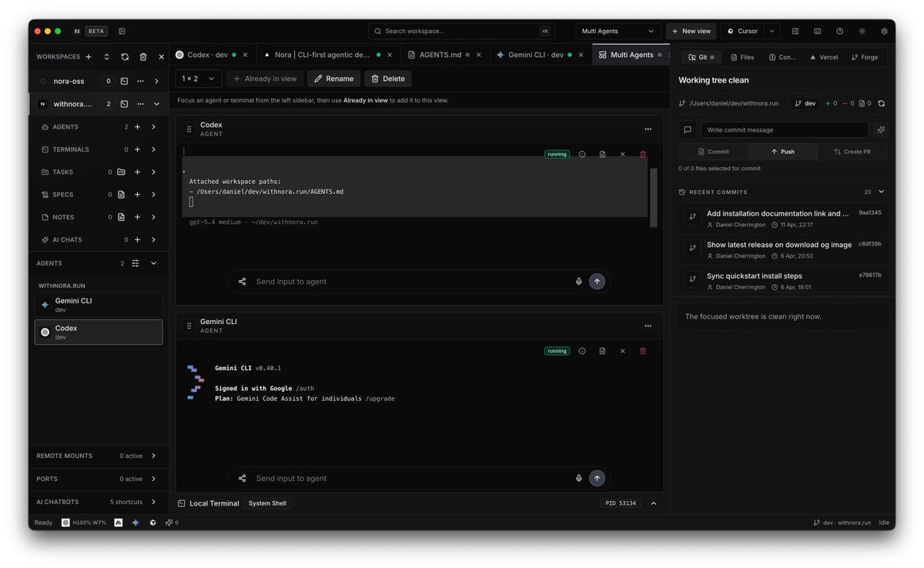Viewport: 924px width, 568px height.
Task: Click the microphone in the Codex input box
Action: pos(578,282)
